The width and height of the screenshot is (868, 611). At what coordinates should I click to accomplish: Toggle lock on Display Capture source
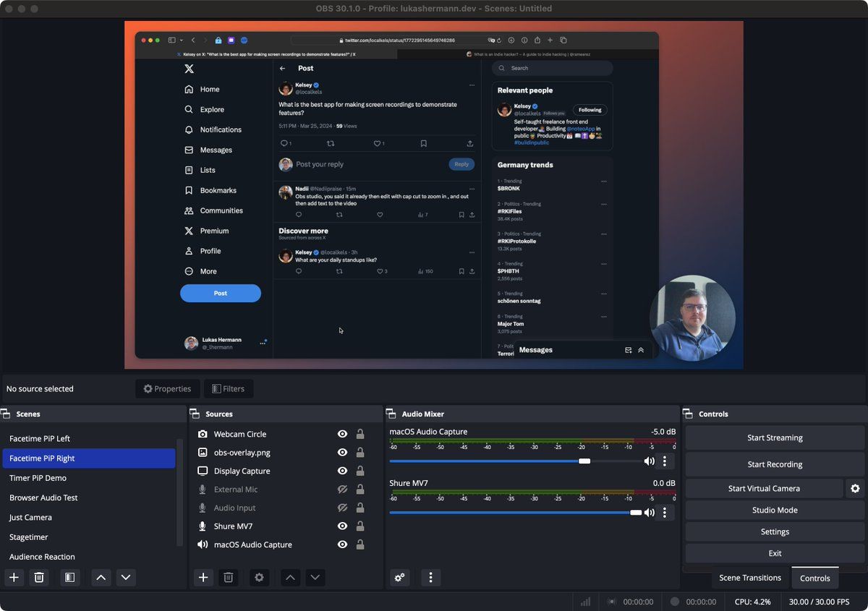coord(360,471)
